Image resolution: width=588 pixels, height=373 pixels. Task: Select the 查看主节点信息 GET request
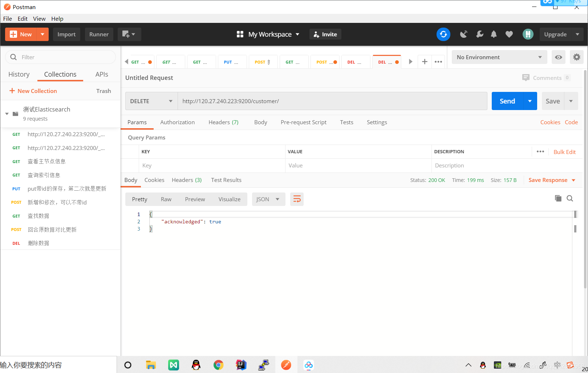coord(60,162)
